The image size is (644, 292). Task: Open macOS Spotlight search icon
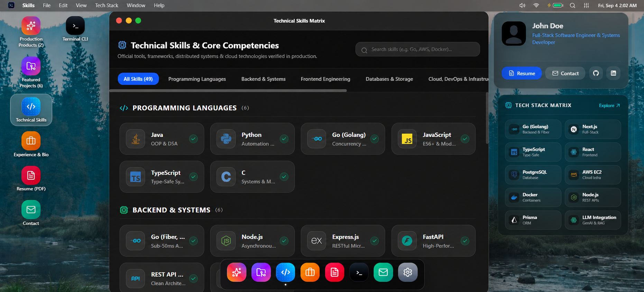tap(572, 6)
